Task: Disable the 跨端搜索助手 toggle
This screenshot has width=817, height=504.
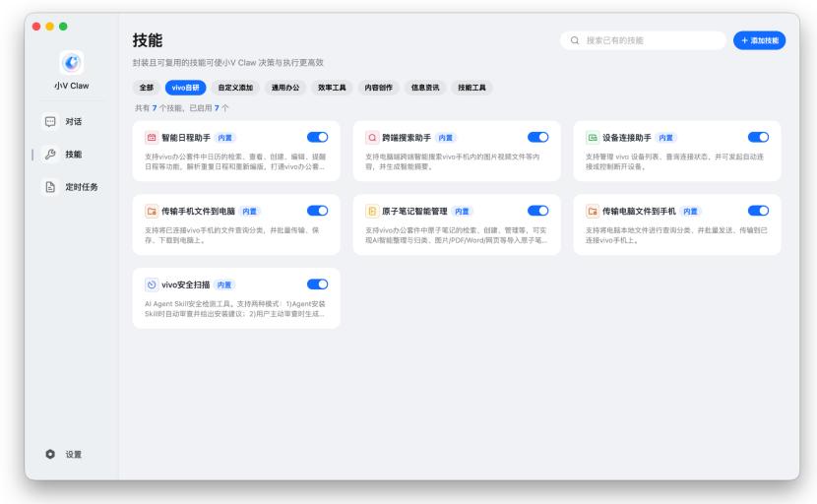Action: 537,137
